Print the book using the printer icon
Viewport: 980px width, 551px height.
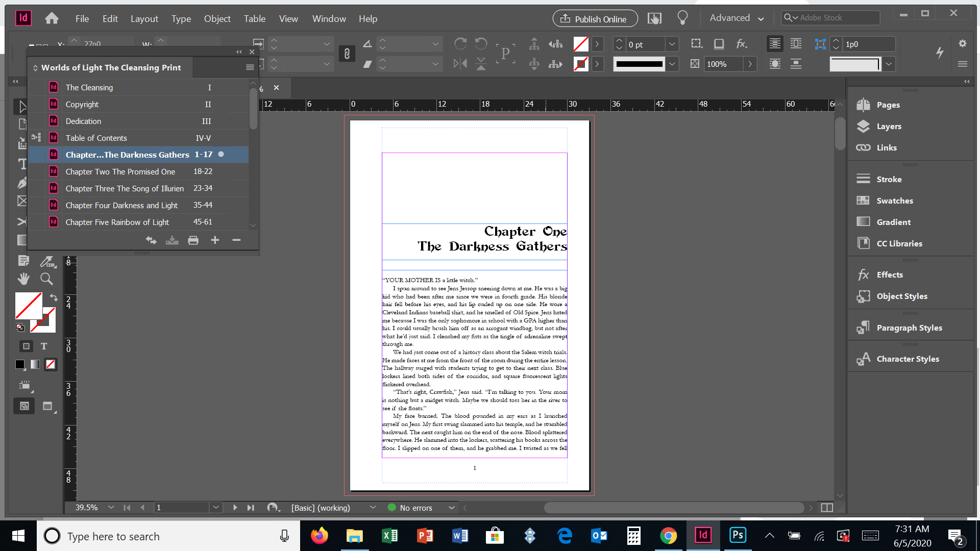193,240
